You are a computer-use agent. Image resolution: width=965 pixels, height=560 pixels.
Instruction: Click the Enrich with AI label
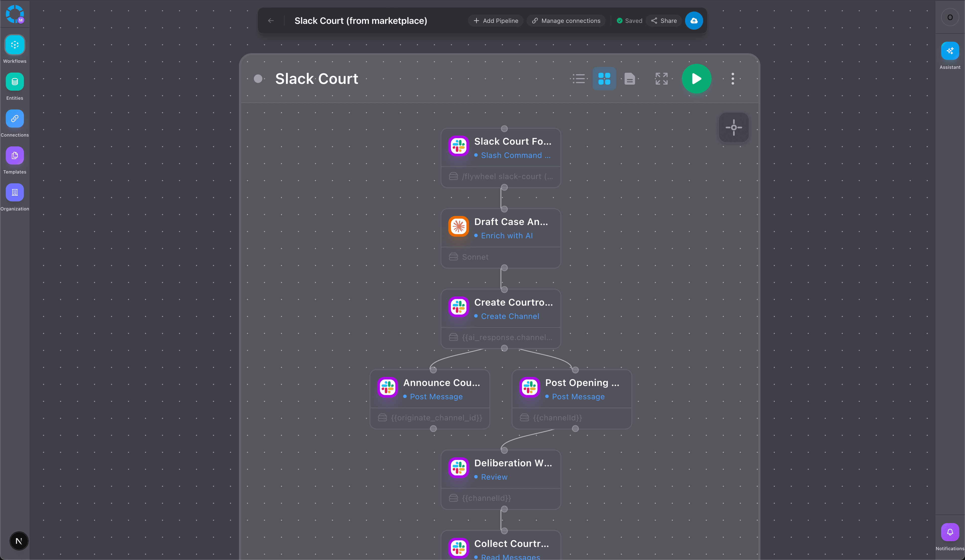coord(507,236)
